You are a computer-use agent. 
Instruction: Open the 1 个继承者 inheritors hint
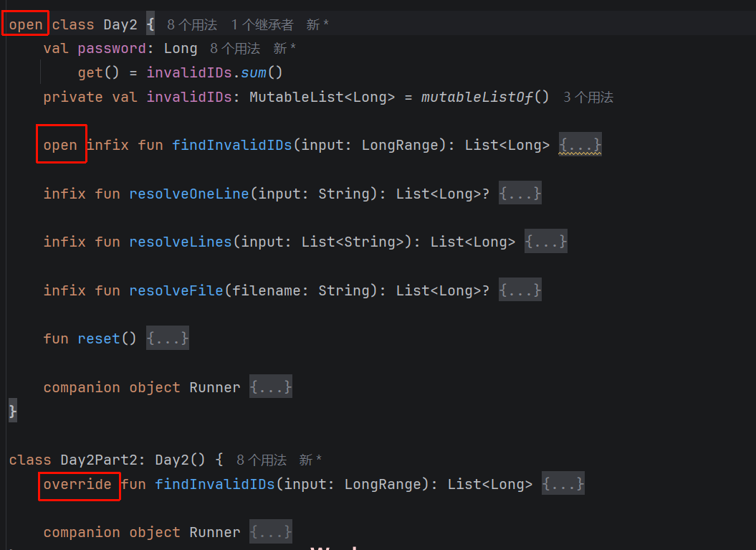coord(262,25)
